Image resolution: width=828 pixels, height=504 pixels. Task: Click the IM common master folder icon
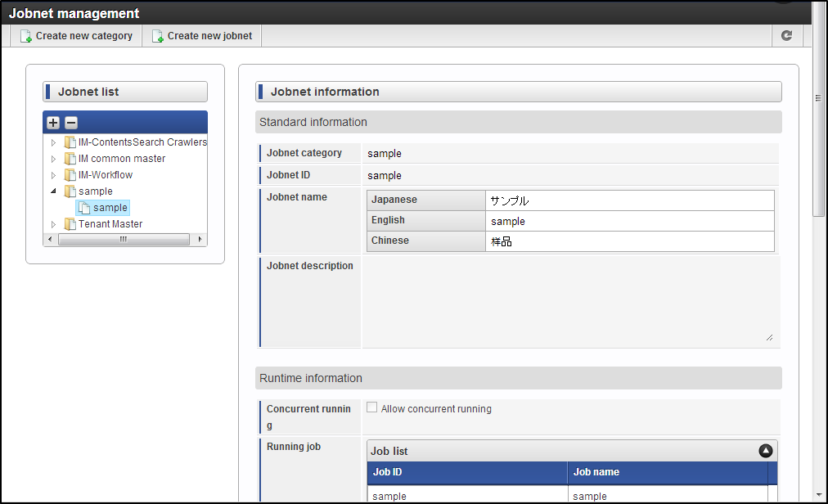coord(70,159)
